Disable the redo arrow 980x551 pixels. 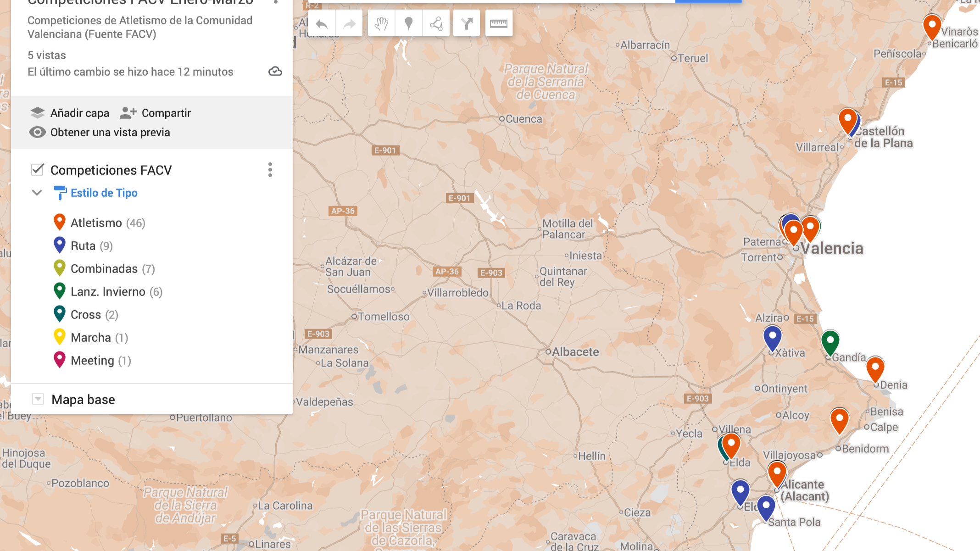349,23
